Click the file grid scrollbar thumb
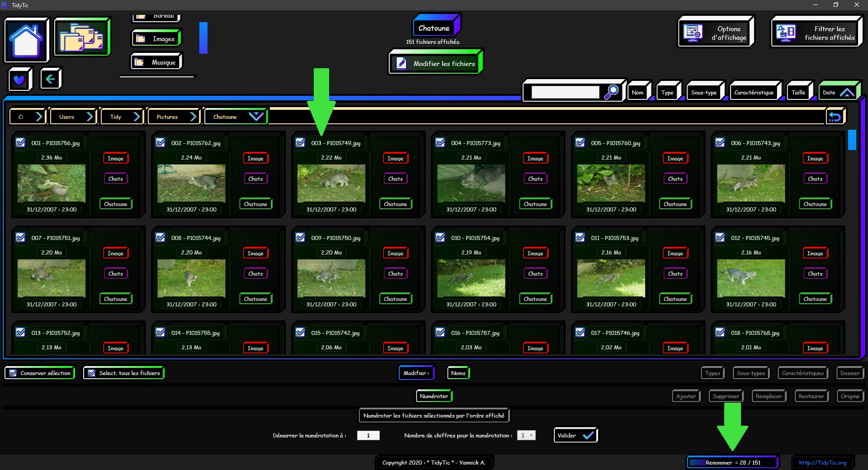The width and height of the screenshot is (868, 470). (852, 140)
